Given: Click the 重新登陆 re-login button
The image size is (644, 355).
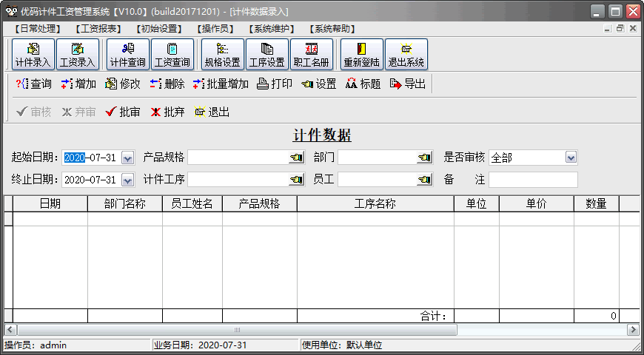Looking at the screenshot, I should (x=362, y=55).
